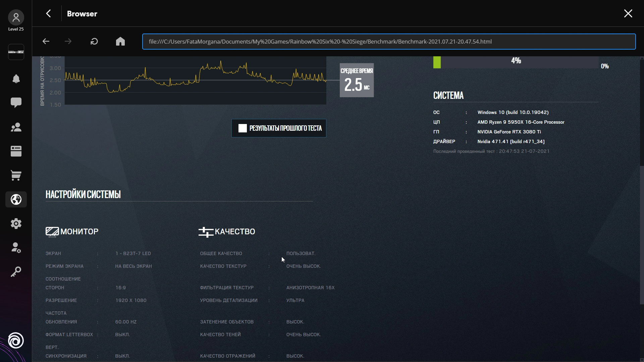644x362 pixels.
Task: Navigate back in browser history
Action: click(46, 42)
